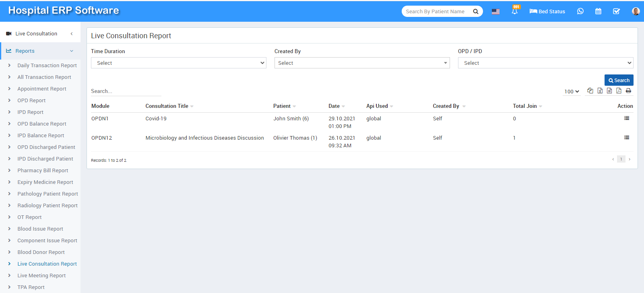View join list for Covid-19 consultation

click(x=626, y=118)
